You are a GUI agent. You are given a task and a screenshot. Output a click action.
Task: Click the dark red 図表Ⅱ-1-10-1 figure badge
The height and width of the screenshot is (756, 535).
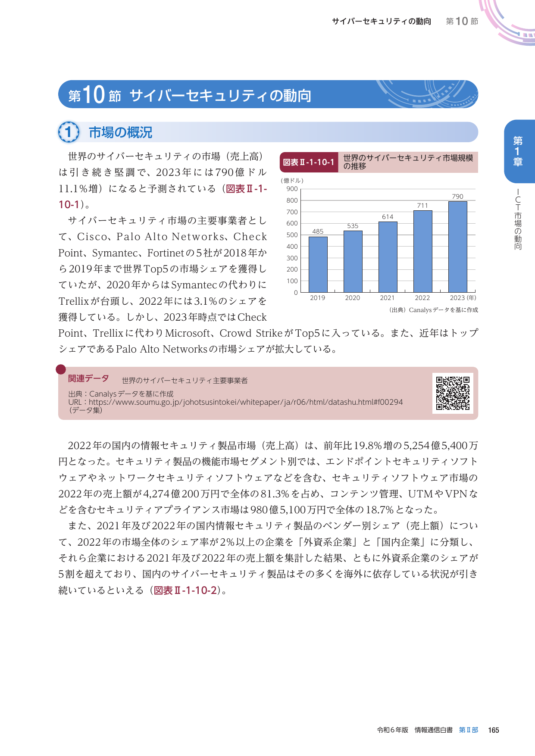309,162
